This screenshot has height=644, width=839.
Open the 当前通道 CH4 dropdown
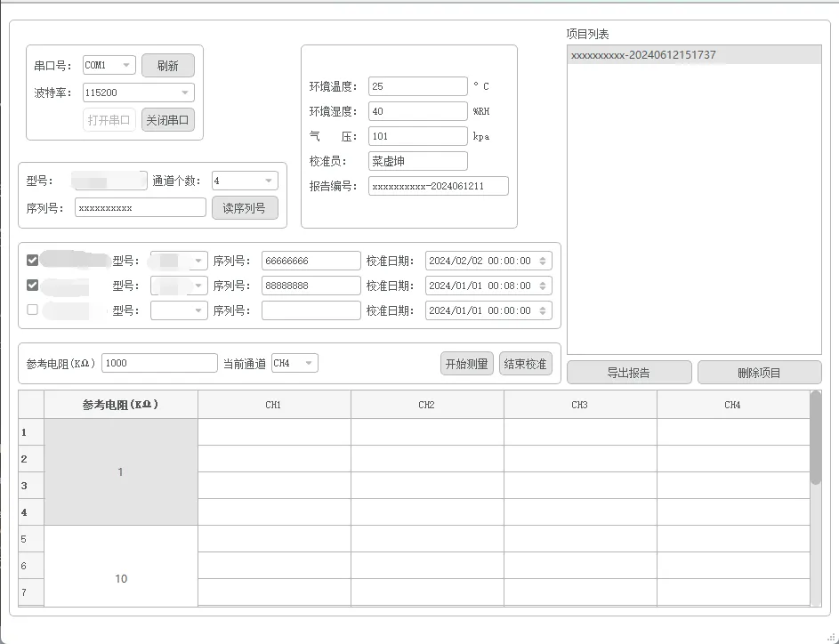pos(294,363)
